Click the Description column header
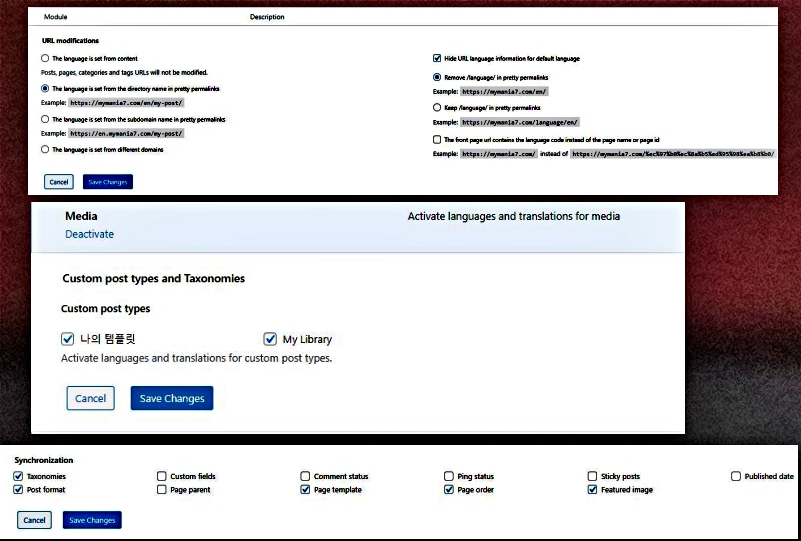This screenshot has height=541, width=801. [x=267, y=17]
